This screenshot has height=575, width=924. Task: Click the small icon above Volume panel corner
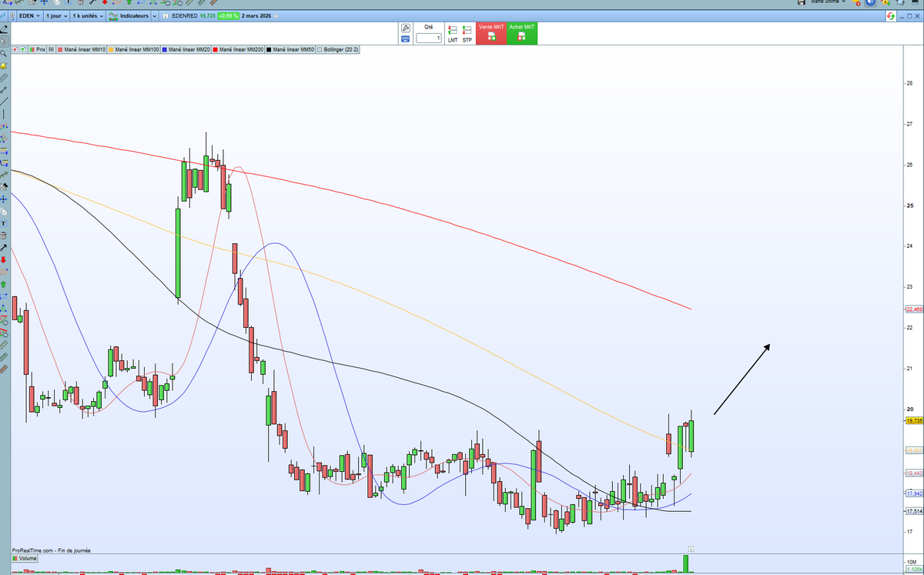point(691,549)
